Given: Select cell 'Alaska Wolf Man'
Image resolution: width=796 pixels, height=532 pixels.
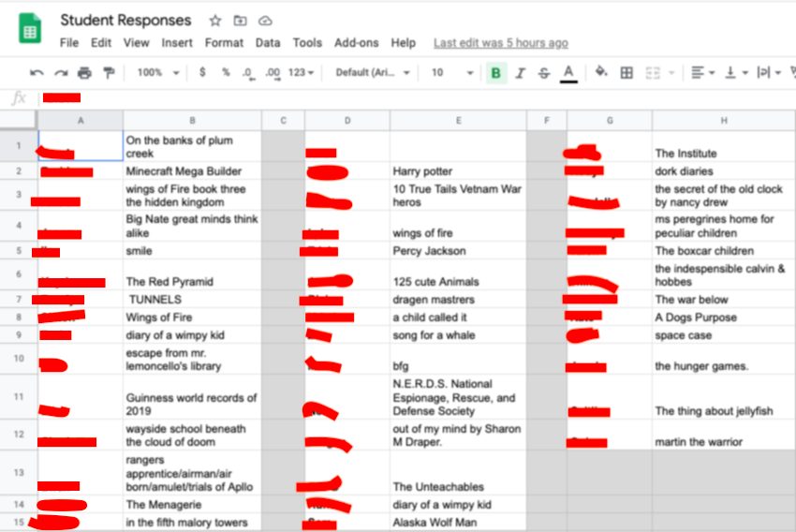Looking at the screenshot, I should click(x=458, y=523).
